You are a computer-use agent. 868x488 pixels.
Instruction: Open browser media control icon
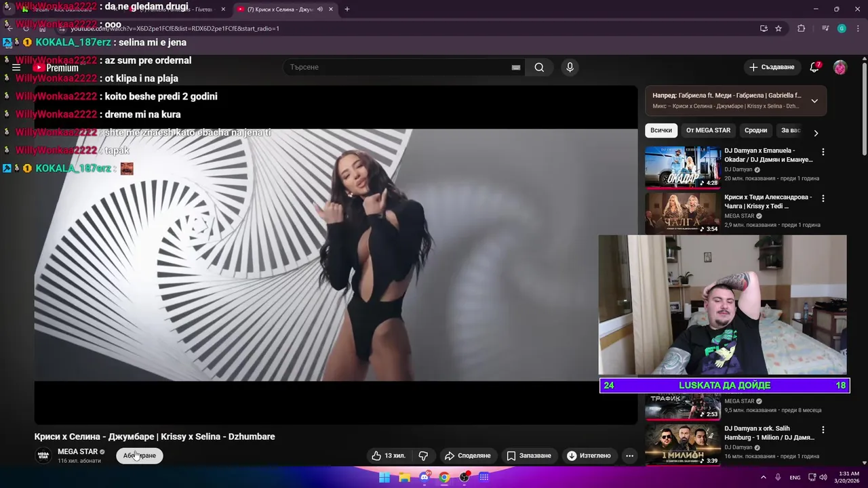[x=825, y=28]
